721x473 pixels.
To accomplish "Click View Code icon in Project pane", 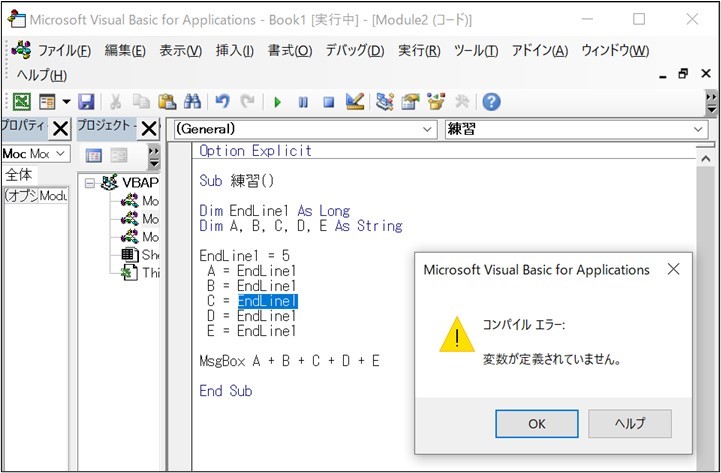I will click(94, 156).
